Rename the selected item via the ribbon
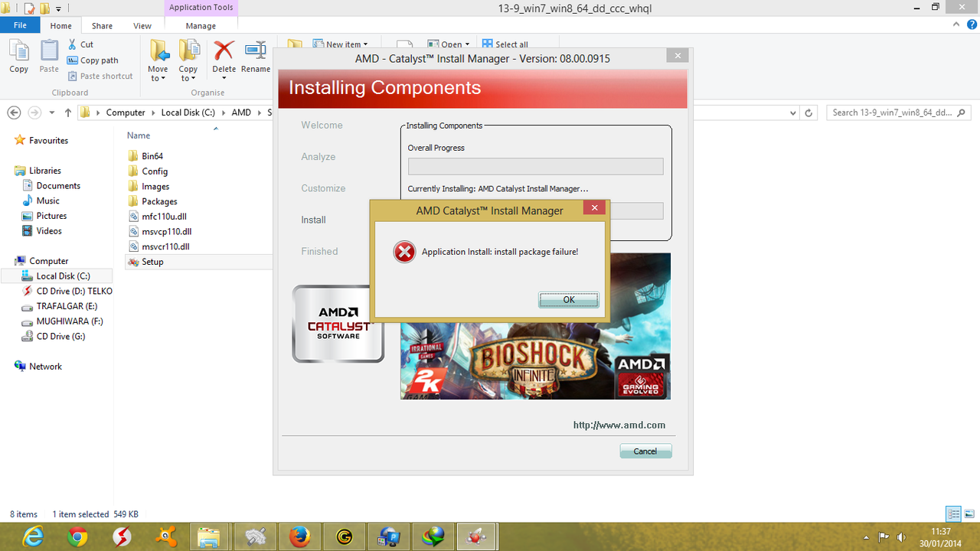Viewport: 980px width, 551px height. (256, 57)
